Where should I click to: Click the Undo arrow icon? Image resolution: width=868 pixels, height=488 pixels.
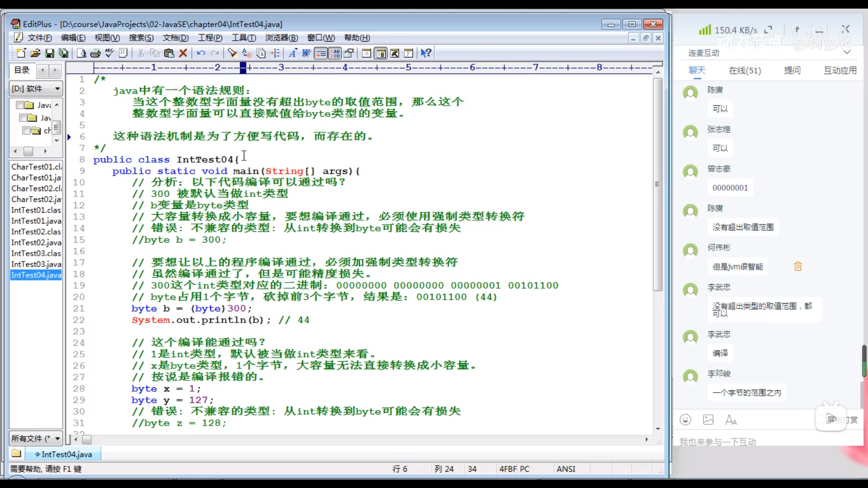[x=201, y=53]
